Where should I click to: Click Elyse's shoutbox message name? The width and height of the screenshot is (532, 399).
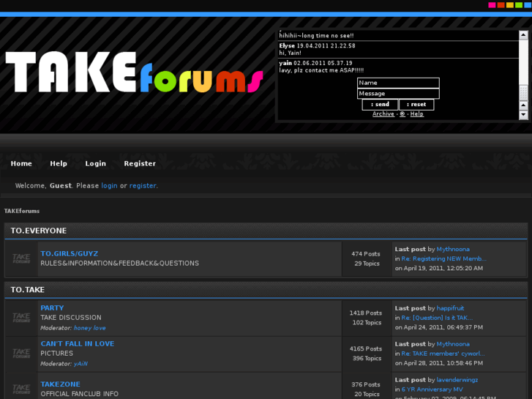click(287, 46)
